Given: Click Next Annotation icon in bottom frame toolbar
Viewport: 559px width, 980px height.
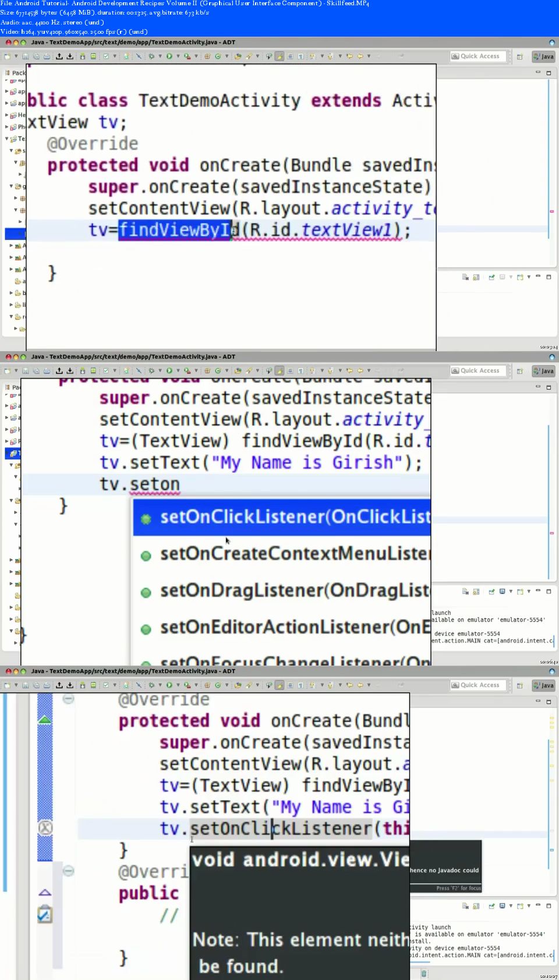Looking at the screenshot, I should [x=313, y=685].
